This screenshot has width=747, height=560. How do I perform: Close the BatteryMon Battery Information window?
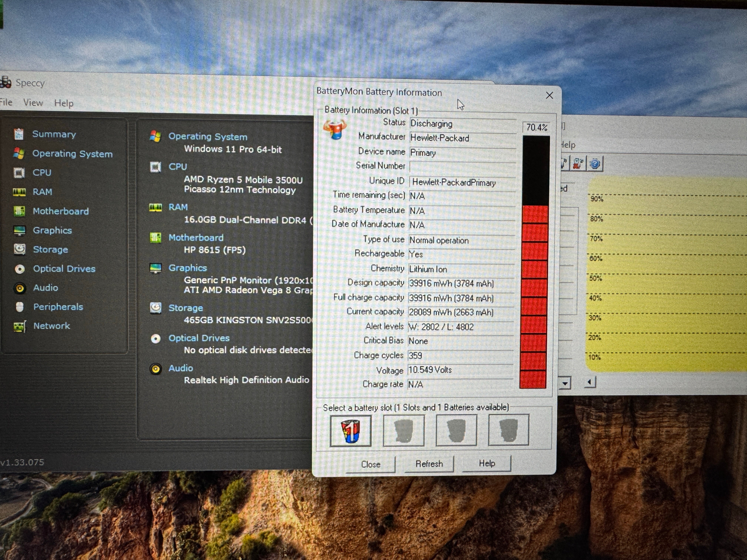click(x=550, y=96)
